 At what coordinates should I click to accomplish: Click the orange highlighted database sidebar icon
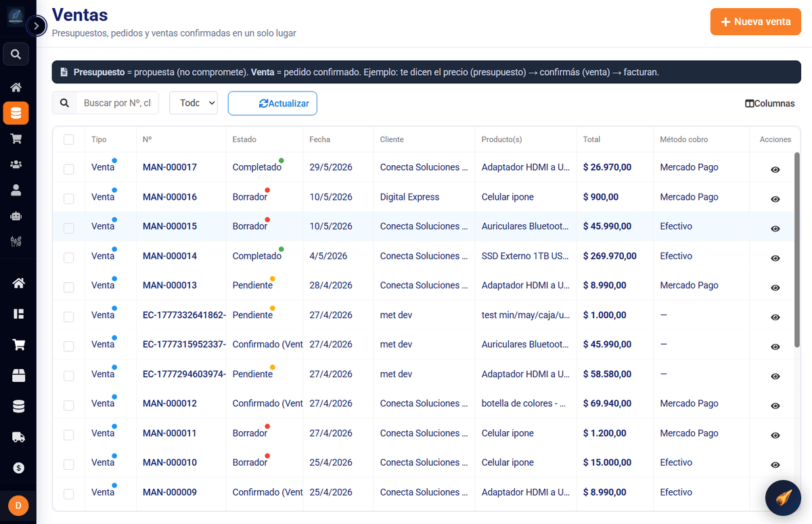[16, 113]
